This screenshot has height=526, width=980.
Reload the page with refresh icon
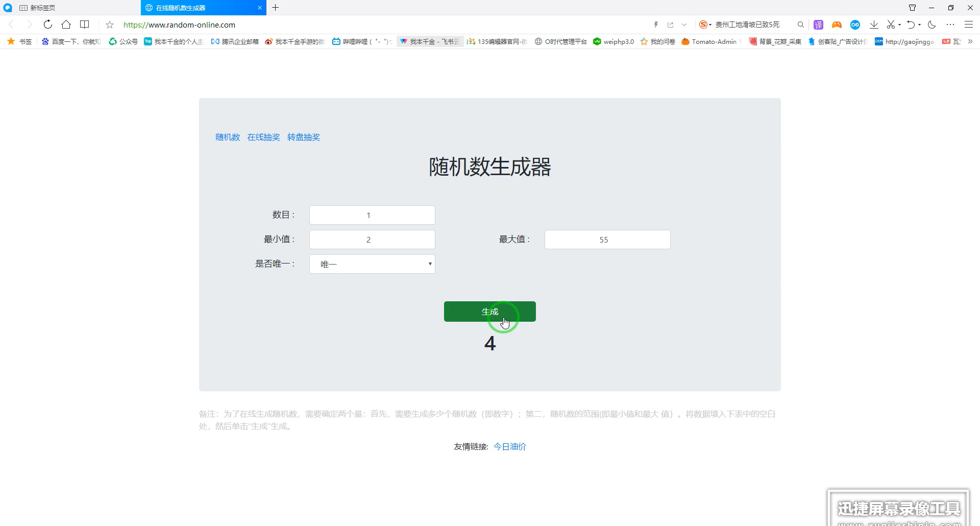(x=48, y=25)
